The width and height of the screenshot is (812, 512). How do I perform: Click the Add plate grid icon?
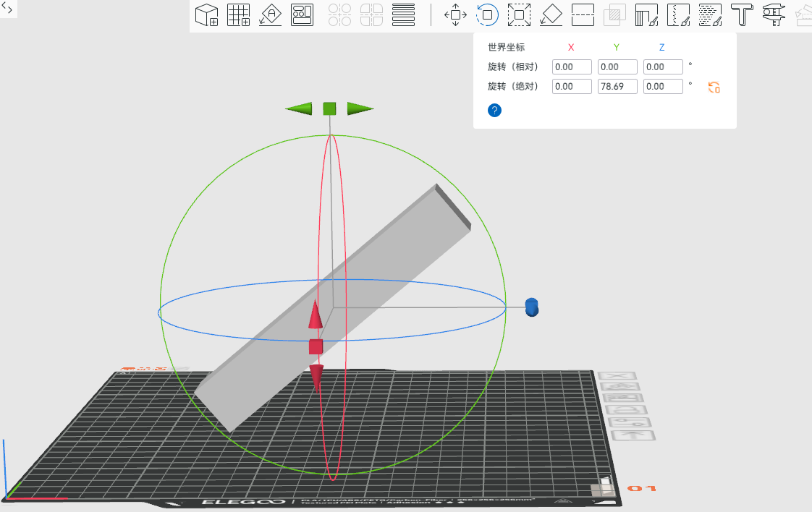(x=239, y=14)
